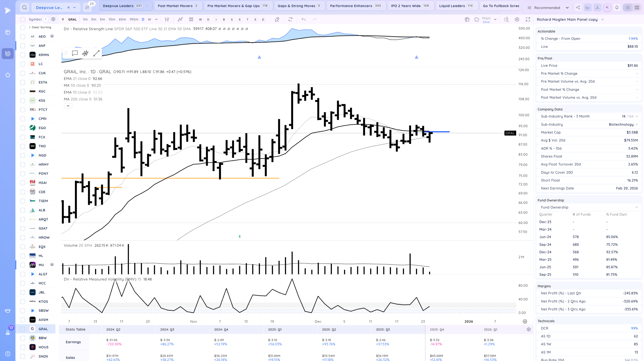Check the AEO row checkbox
Image resolution: width=644 pixels, height=361 pixels.
(x=23, y=36)
